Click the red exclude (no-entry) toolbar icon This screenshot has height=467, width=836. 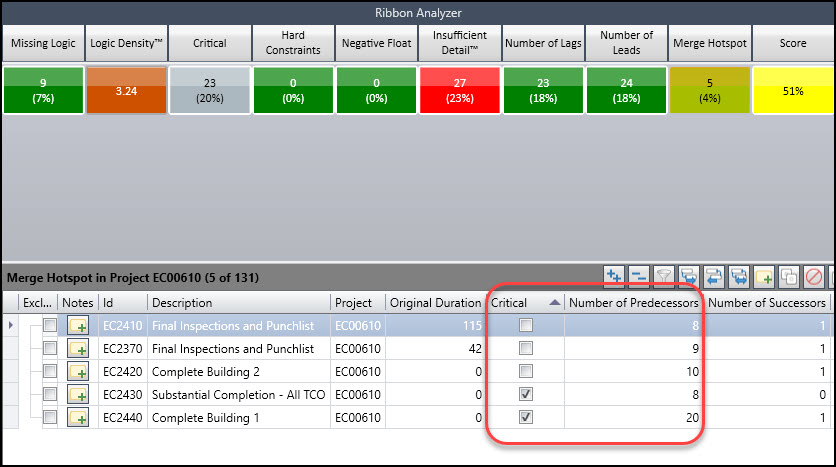click(x=814, y=277)
